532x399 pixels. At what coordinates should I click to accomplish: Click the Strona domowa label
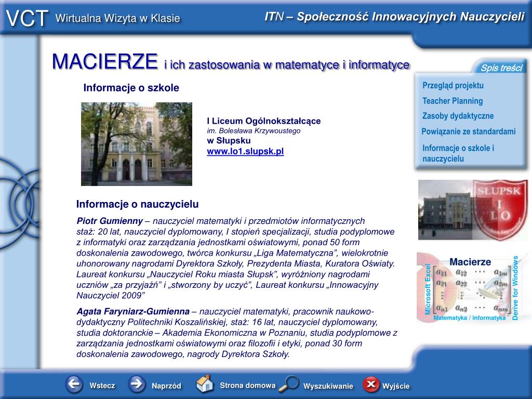(248, 385)
